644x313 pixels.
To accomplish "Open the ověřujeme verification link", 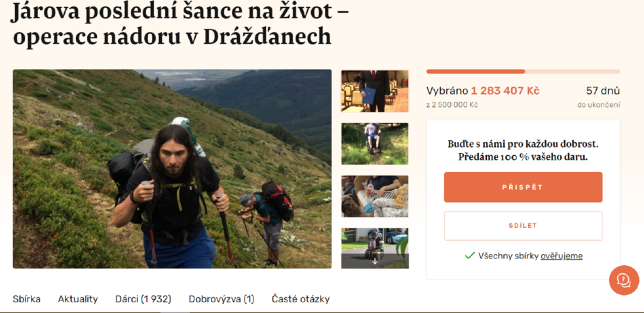I will tap(562, 256).
